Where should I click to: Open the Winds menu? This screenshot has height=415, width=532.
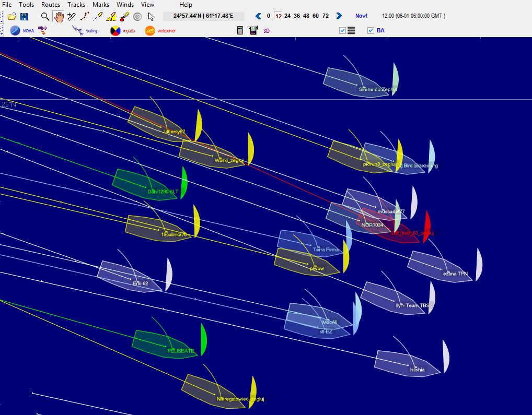pos(125,5)
